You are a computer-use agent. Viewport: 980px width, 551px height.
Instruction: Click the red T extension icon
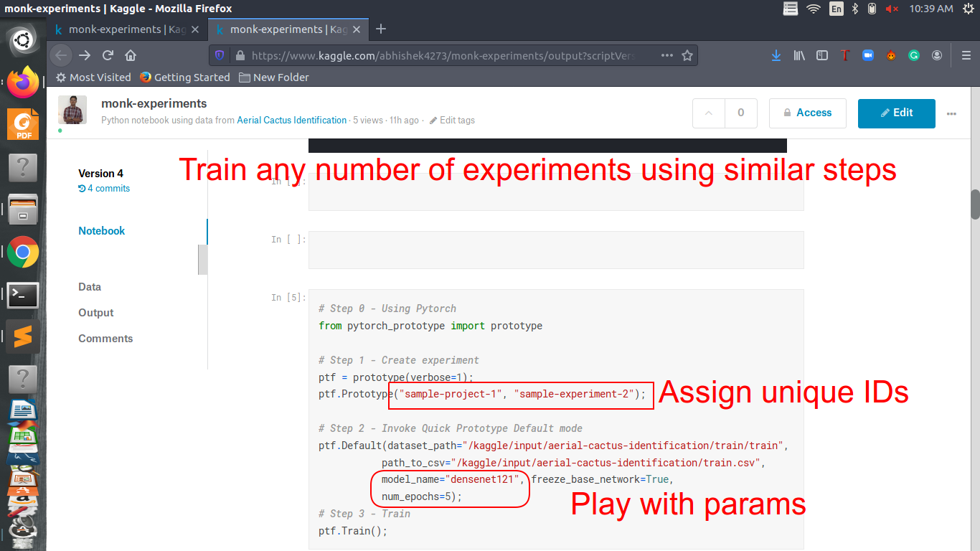[x=845, y=55]
